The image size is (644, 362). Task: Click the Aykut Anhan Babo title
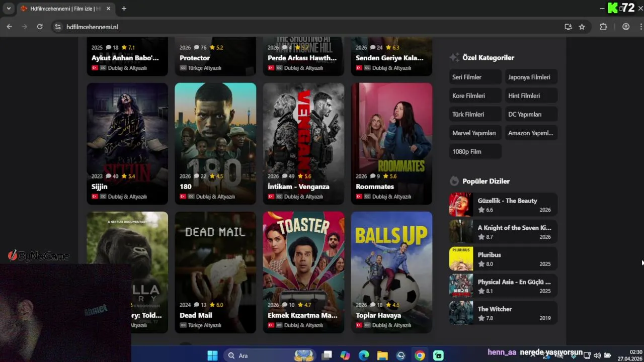point(125,58)
